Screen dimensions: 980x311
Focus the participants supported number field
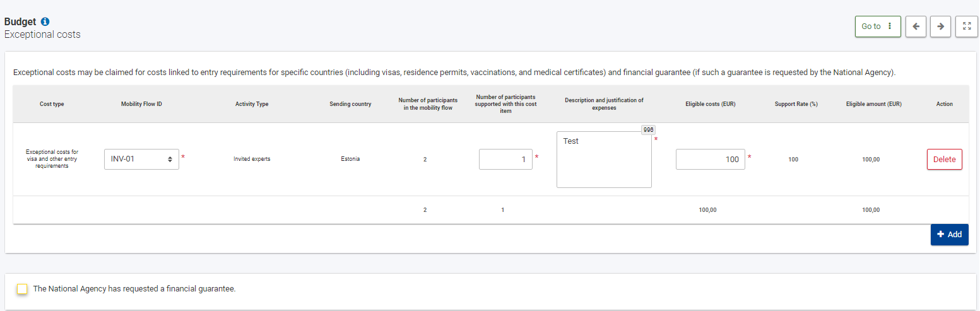point(505,159)
